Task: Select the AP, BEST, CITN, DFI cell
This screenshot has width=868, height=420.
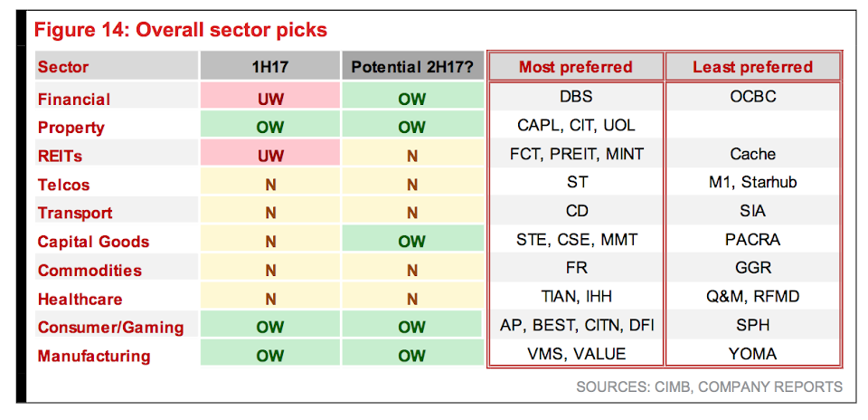Action: 575,325
